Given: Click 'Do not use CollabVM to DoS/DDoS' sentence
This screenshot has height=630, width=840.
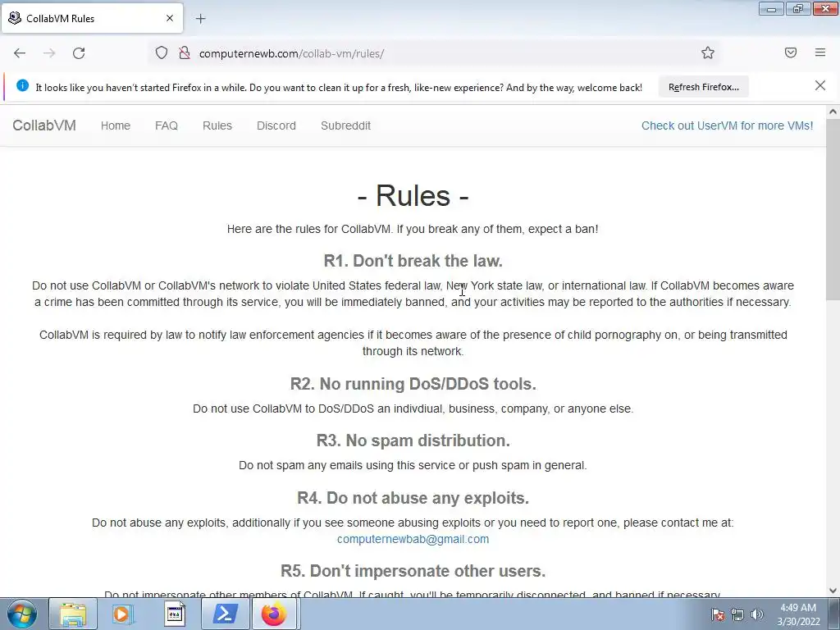Looking at the screenshot, I should click(413, 409).
